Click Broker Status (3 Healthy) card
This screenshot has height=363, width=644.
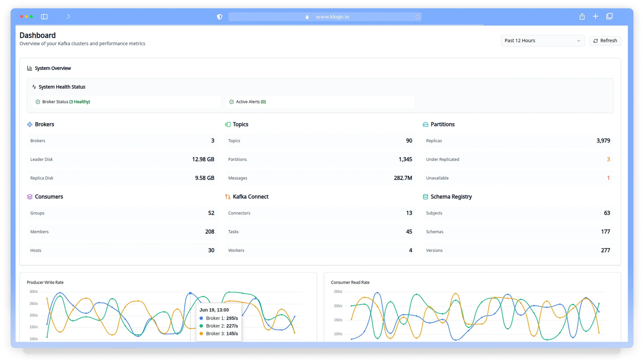click(x=126, y=102)
